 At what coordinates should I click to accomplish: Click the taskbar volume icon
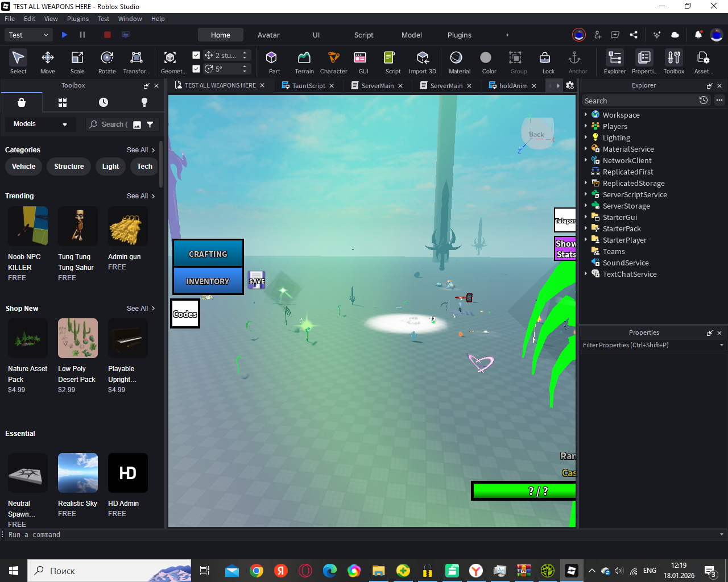point(619,571)
